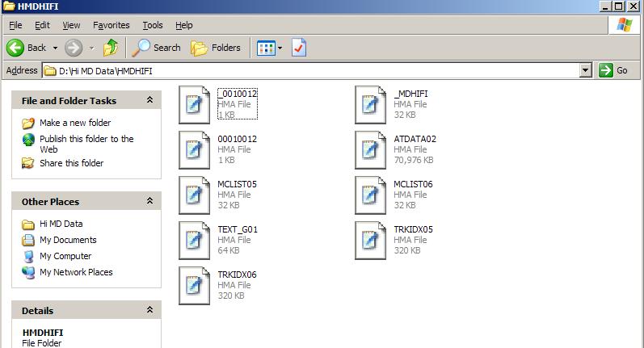This screenshot has height=348, width=644.
Task: Click the red checkmark document toolbar icon
Action: pos(299,48)
